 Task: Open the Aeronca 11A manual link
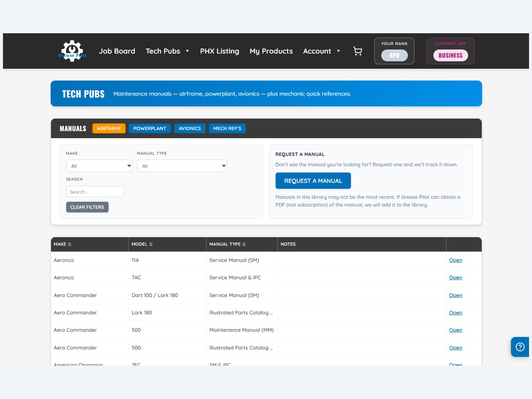tap(456, 260)
